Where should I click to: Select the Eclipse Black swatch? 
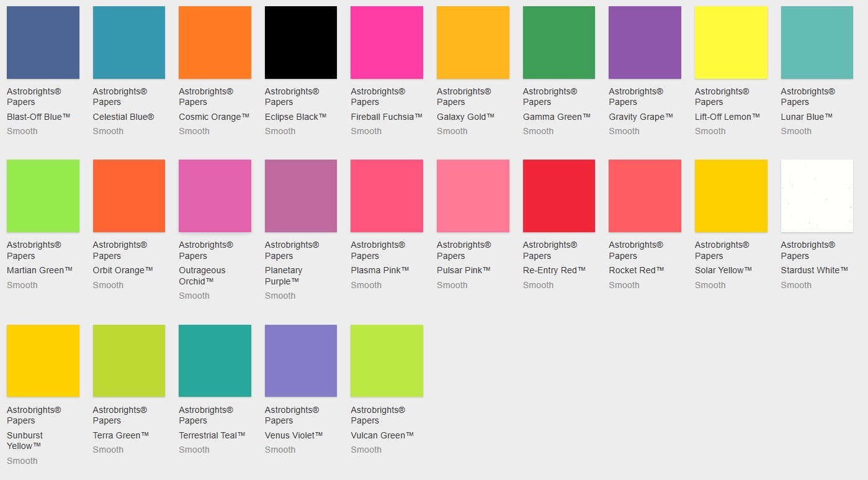tap(301, 42)
